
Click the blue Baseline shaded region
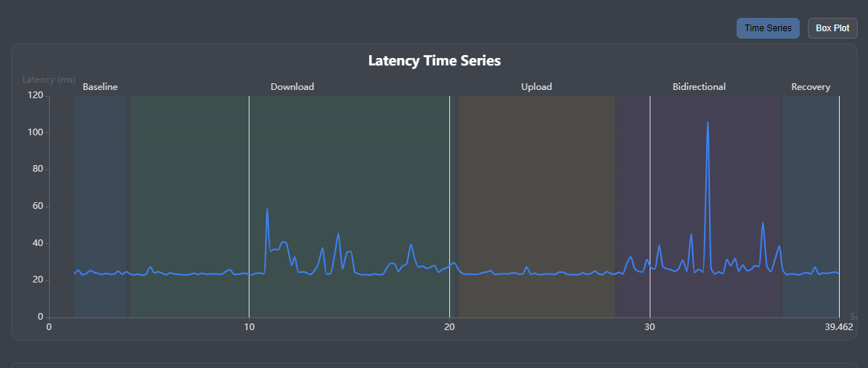[100, 206]
